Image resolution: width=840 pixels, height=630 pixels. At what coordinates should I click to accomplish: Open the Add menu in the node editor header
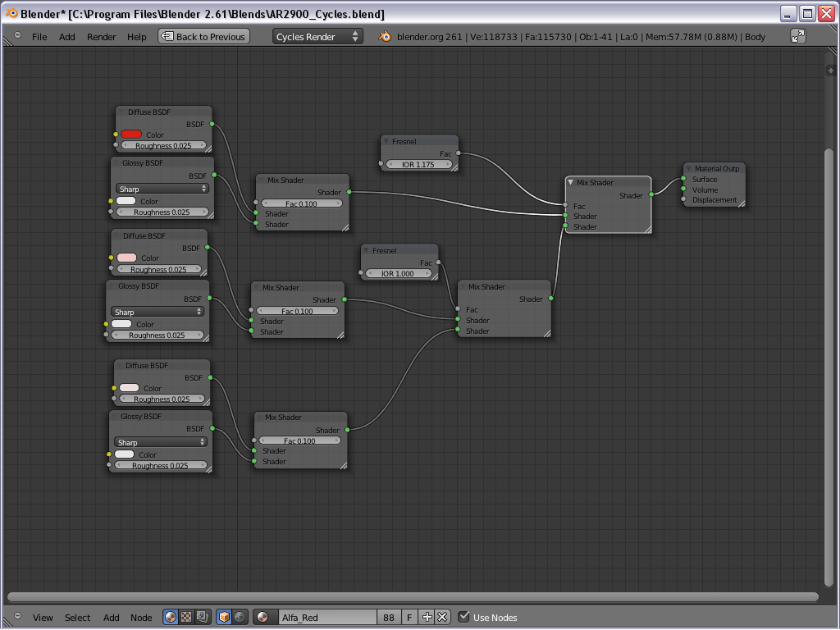coord(112,617)
